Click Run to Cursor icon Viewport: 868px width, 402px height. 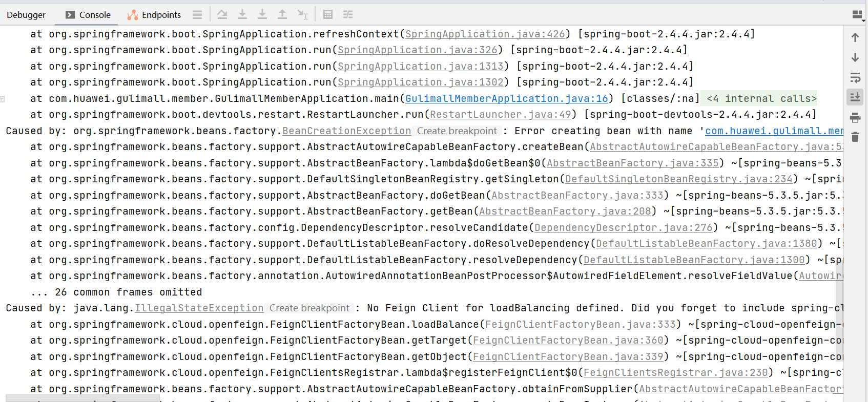[303, 15]
